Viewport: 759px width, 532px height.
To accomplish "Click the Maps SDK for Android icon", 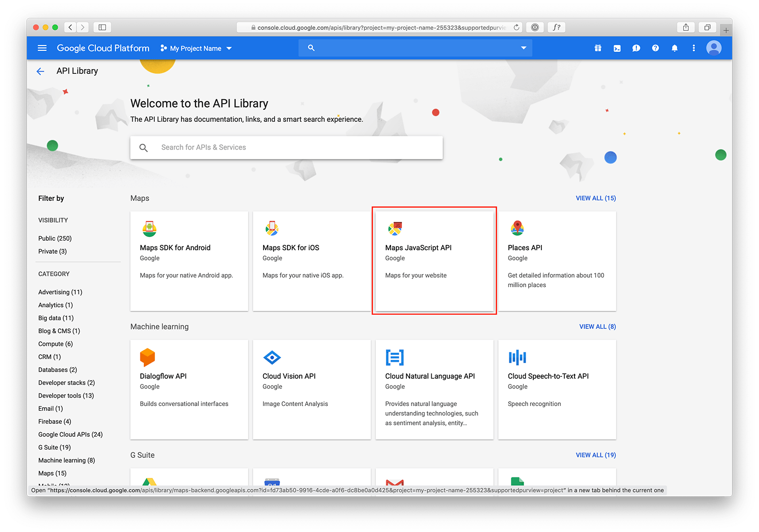I will click(149, 229).
